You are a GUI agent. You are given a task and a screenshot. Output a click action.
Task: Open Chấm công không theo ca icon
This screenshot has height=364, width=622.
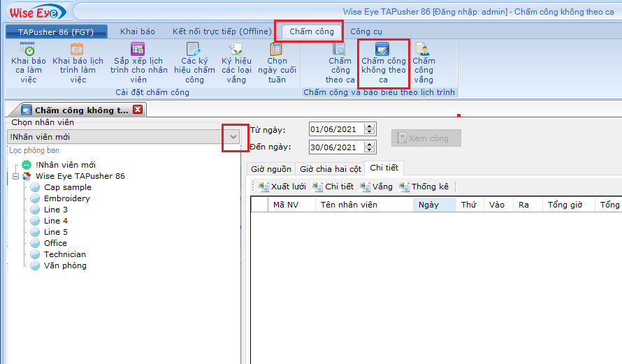383,50
